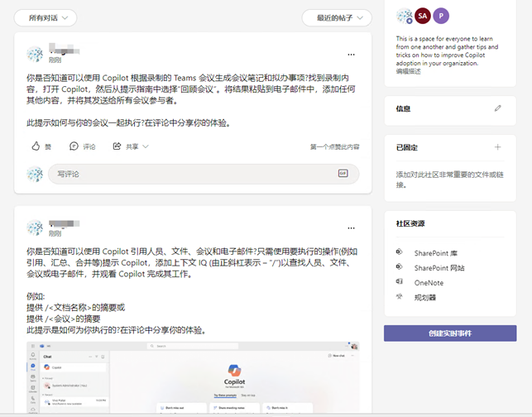The width and height of the screenshot is (532, 417).
Task: Click 创建实时事件 button
Action: [x=450, y=333]
